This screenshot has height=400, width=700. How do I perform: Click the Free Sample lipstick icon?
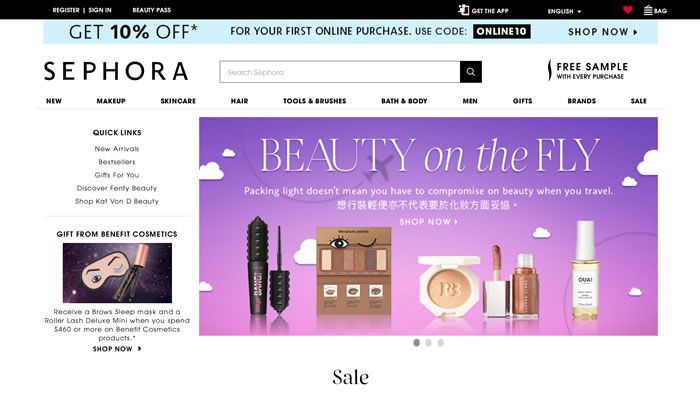(550, 71)
